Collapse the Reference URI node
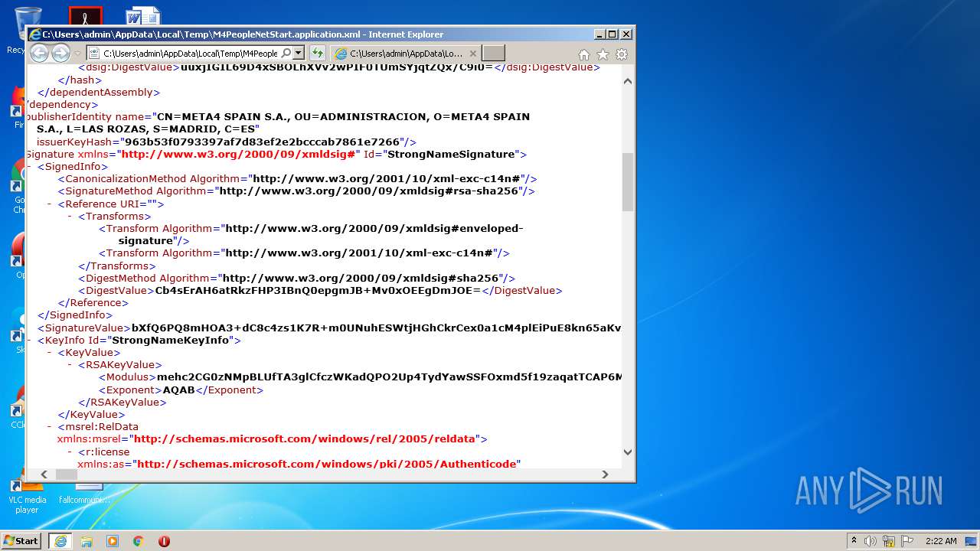Screen dimensions: 980x551 [50, 204]
